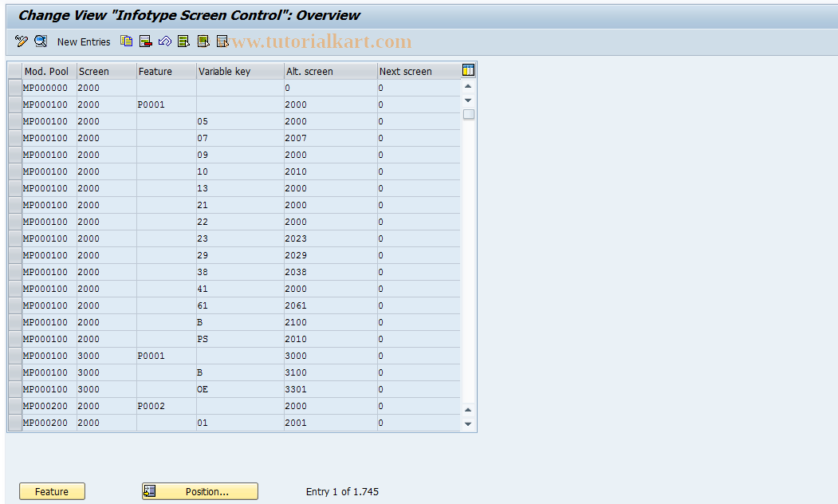Select row selector for Feature P0002
The width and height of the screenshot is (838, 504).
(15, 406)
